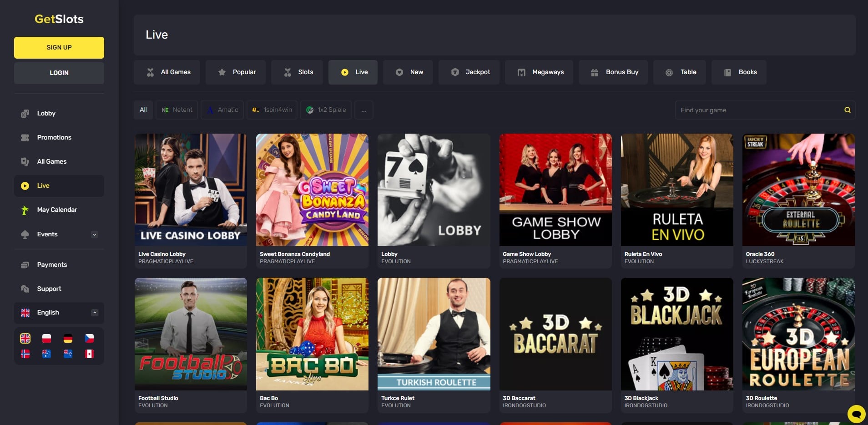Switch to the Table games tab
The height and width of the screenshot is (425, 868).
(x=680, y=72)
